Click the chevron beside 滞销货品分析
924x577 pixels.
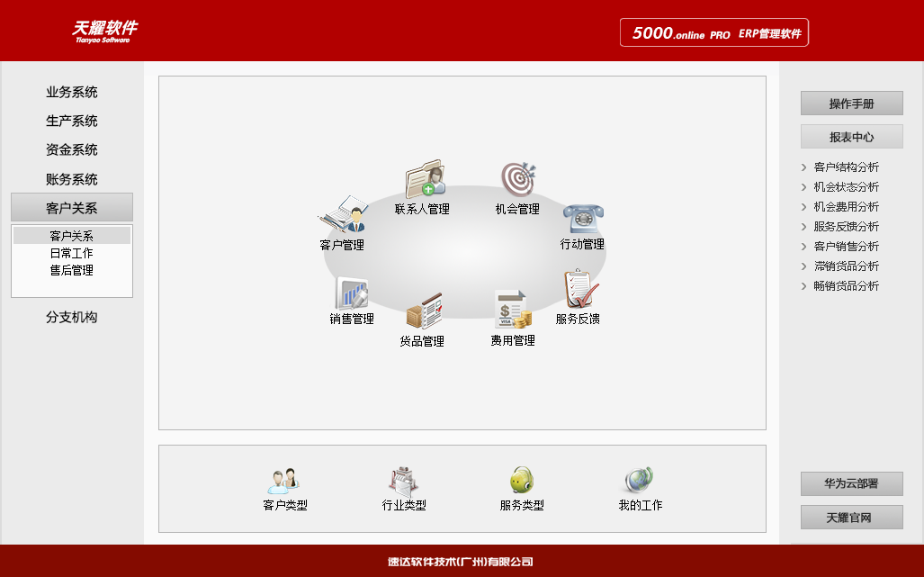803,266
